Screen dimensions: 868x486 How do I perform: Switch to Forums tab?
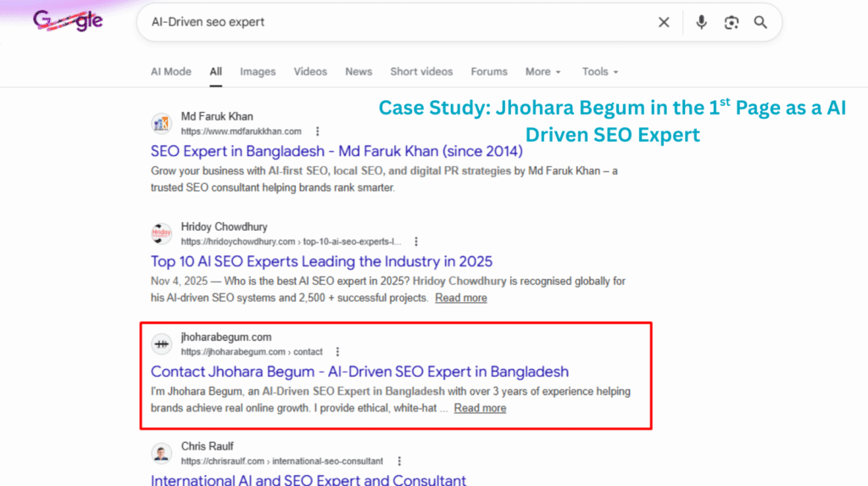coord(489,71)
